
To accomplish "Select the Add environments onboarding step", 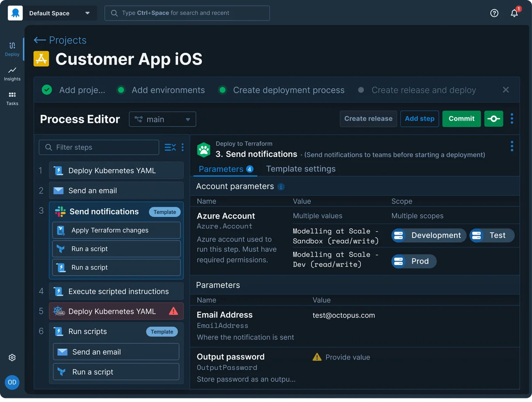I will click(160, 90).
